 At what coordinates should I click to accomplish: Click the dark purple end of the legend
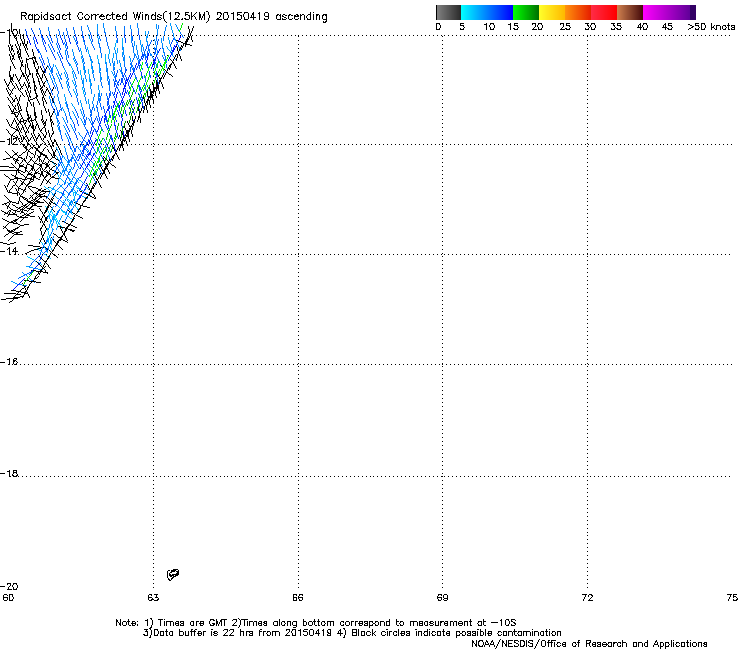[692, 12]
